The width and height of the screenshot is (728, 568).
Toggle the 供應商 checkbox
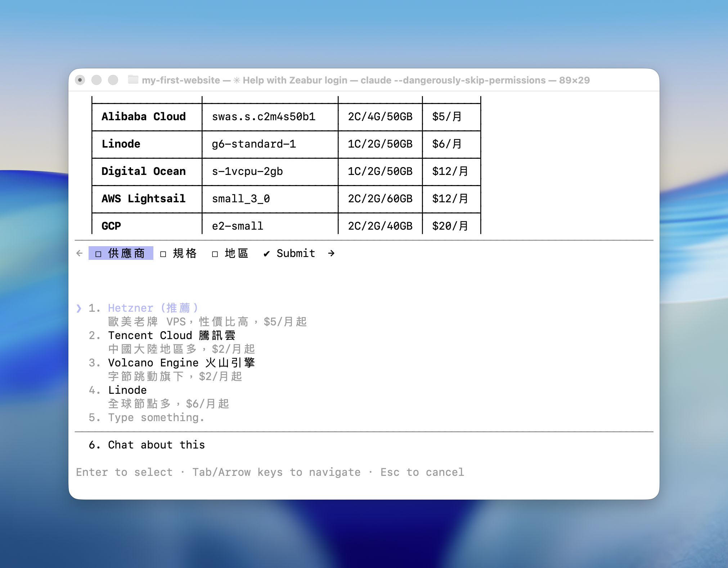tap(98, 254)
